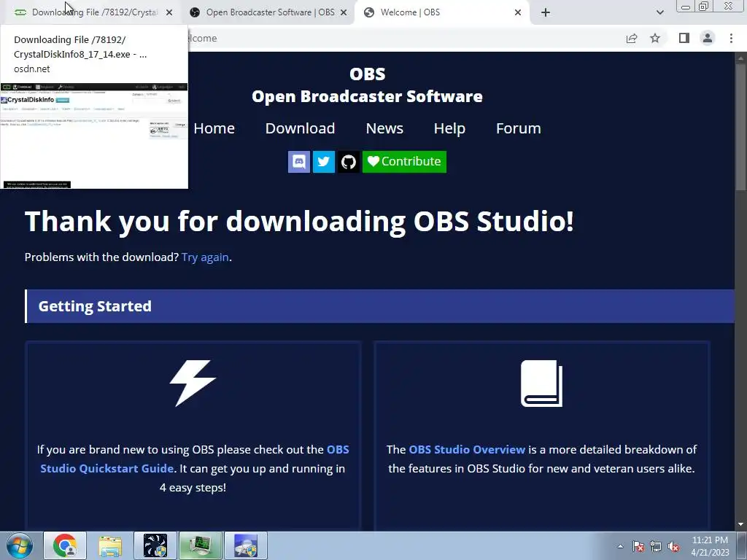Show hidden system tray icons
Image resolution: width=747 pixels, height=560 pixels.
[x=620, y=546]
